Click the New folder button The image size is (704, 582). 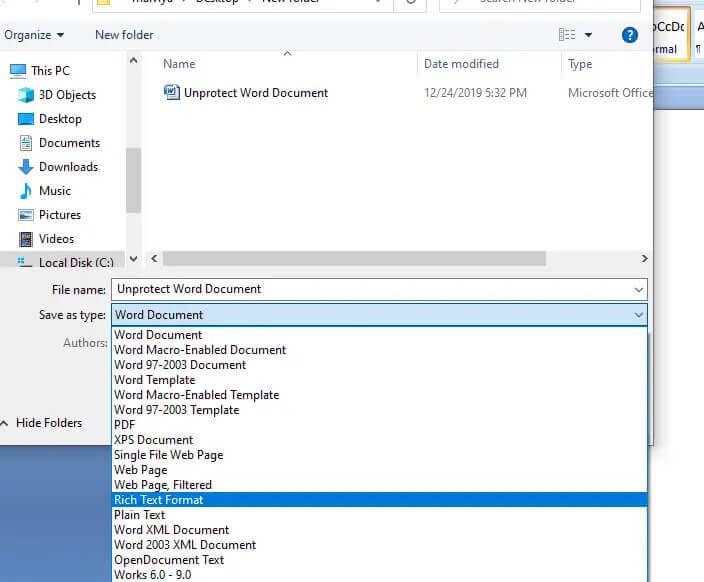click(x=124, y=35)
